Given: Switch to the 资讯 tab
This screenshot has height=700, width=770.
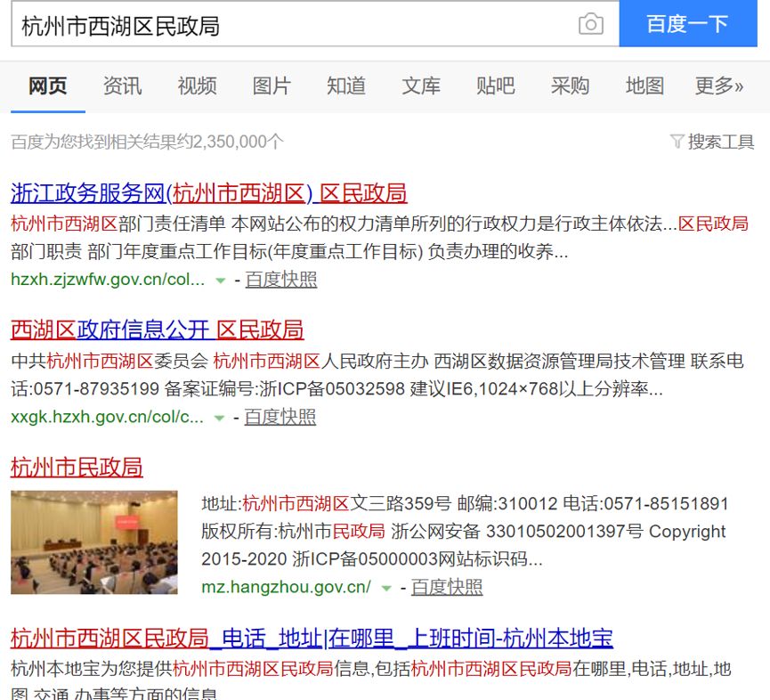Looking at the screenshot, I should coord(122,85).
